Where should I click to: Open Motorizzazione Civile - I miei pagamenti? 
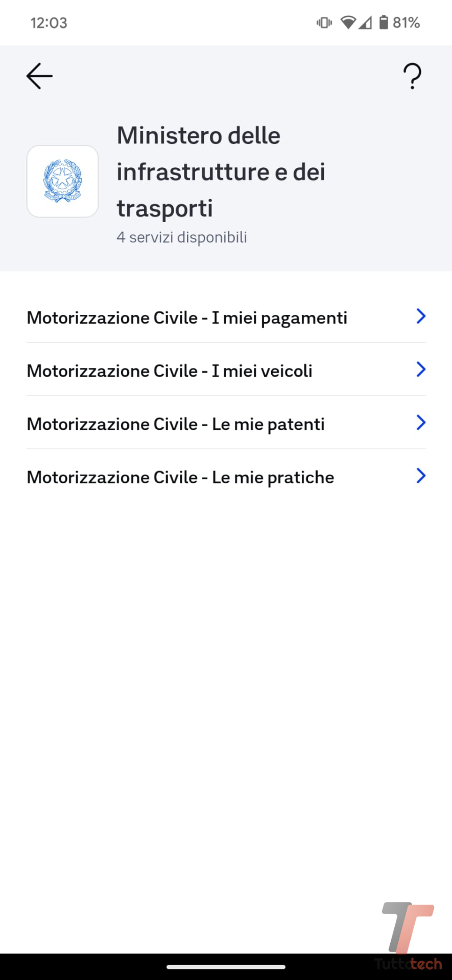point(187,317)
